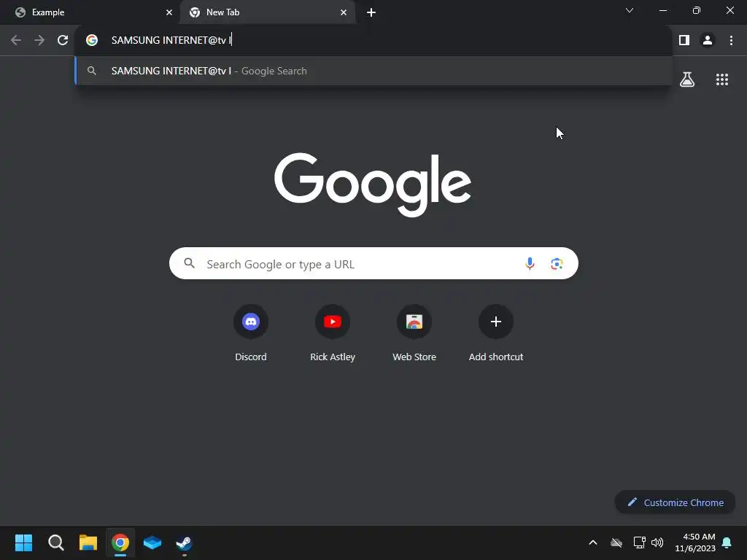Open Windows taskbar search
This screenshot has height=560, width=747.
pos(56,542)
